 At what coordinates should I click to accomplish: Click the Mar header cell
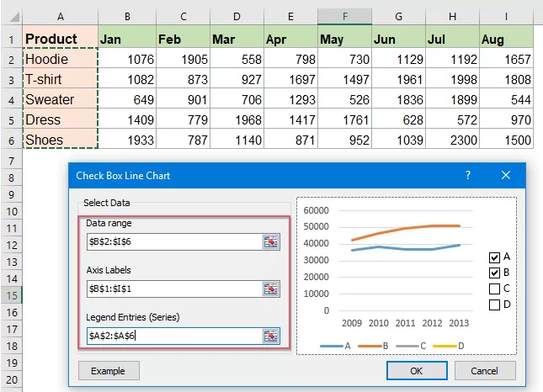[237, 36]
